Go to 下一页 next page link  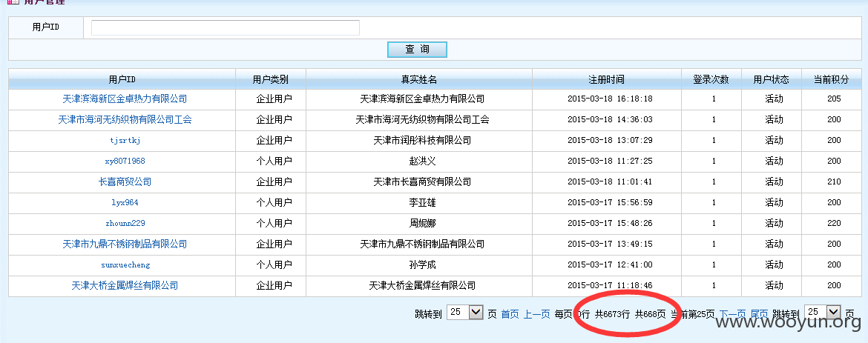(x=732, y=314)
